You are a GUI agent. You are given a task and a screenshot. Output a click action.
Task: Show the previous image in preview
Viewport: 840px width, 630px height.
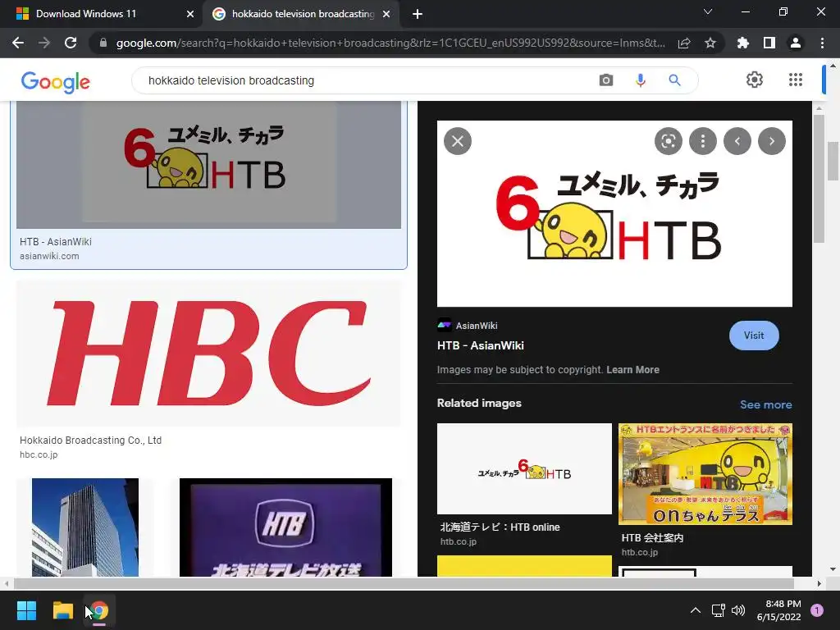[x=737, y=141]
